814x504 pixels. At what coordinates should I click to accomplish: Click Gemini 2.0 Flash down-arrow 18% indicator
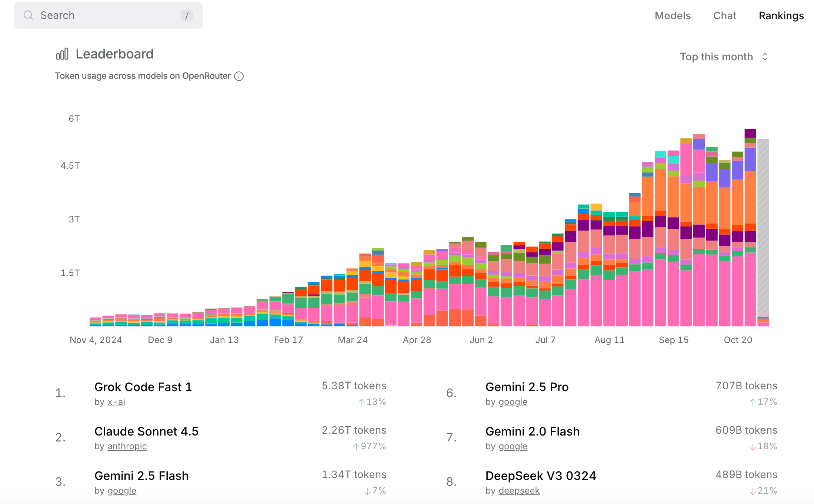pyautogui.click(x=763, y=446)
